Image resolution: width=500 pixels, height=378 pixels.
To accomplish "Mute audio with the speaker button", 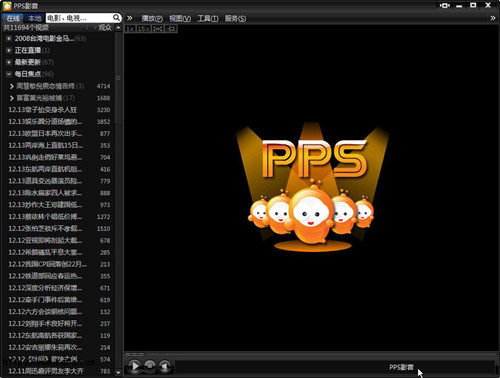I will pyautogui.click(x=165, y=366).
